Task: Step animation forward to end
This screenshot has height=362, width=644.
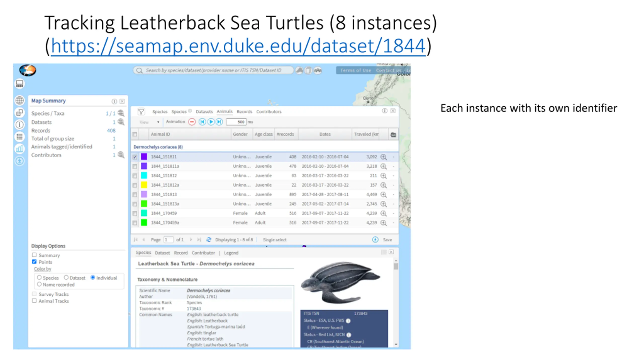Action: [x=219, y=122]
